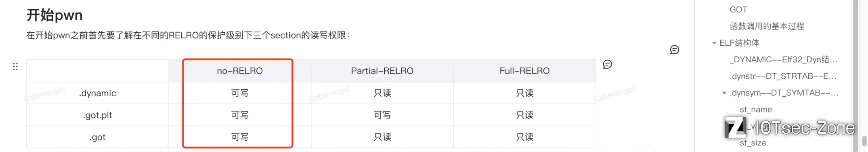This screenshot has height=152, width=868.
Task: Jump to the 函数调用的基本过程 outline entry
Action: pos(767,26)
